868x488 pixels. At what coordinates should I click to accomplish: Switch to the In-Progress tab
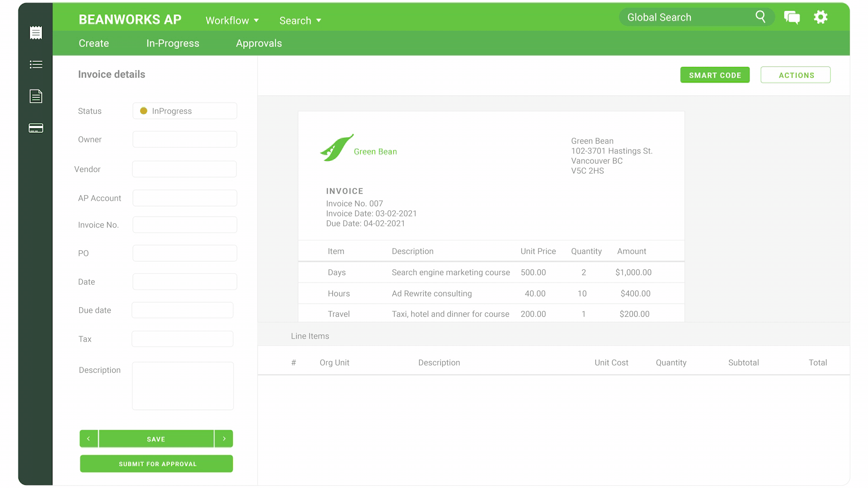[173, 43]
